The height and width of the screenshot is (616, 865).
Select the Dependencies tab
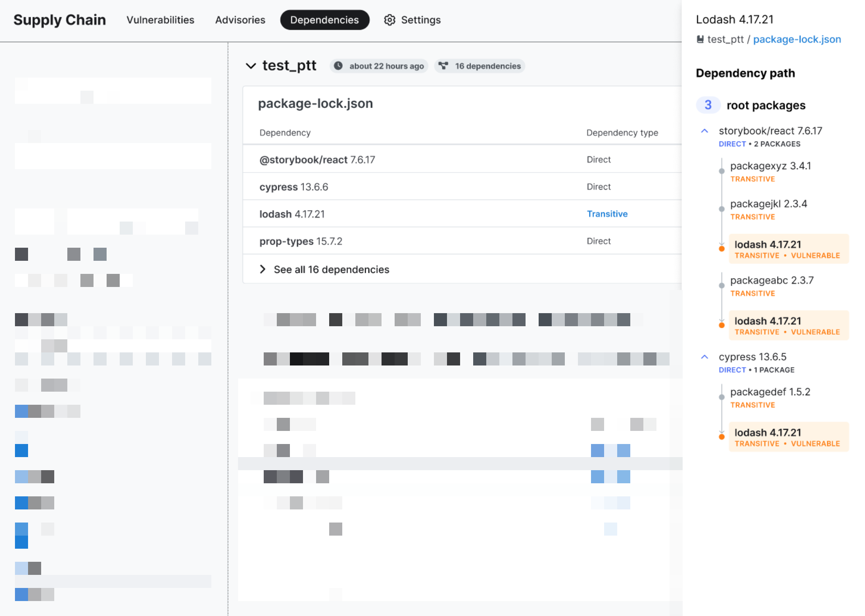coord(324,20)
